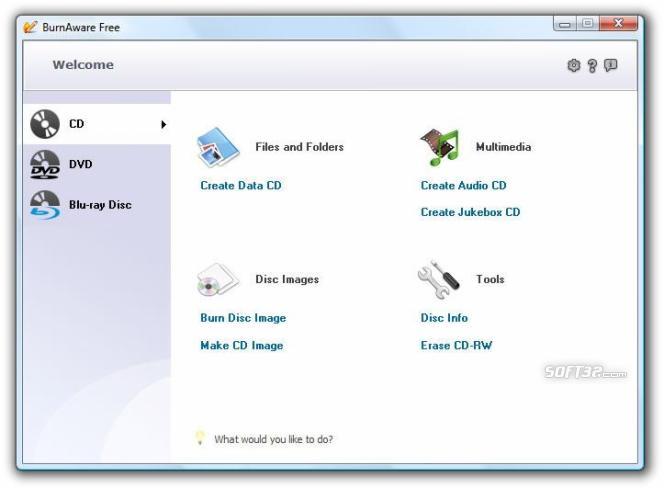This screenshot has width=664, height=489.
Task: Launch Burn Disc Image
Action: 243,318
